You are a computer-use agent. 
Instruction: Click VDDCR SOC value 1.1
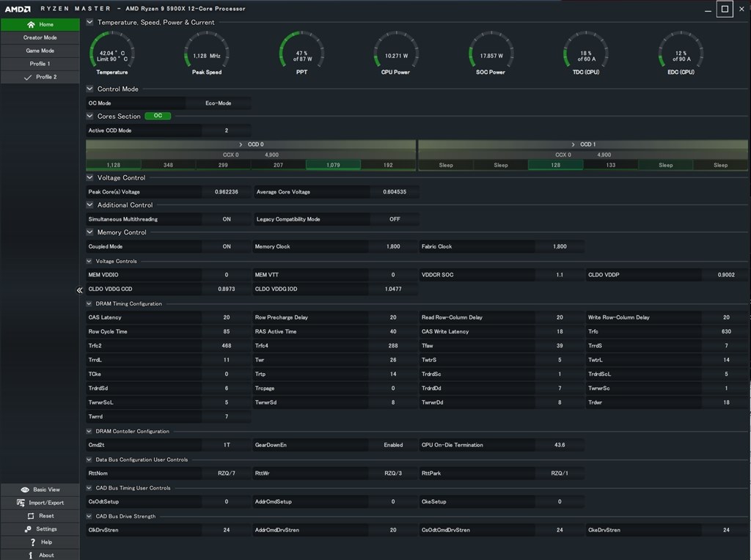point(560,275)
